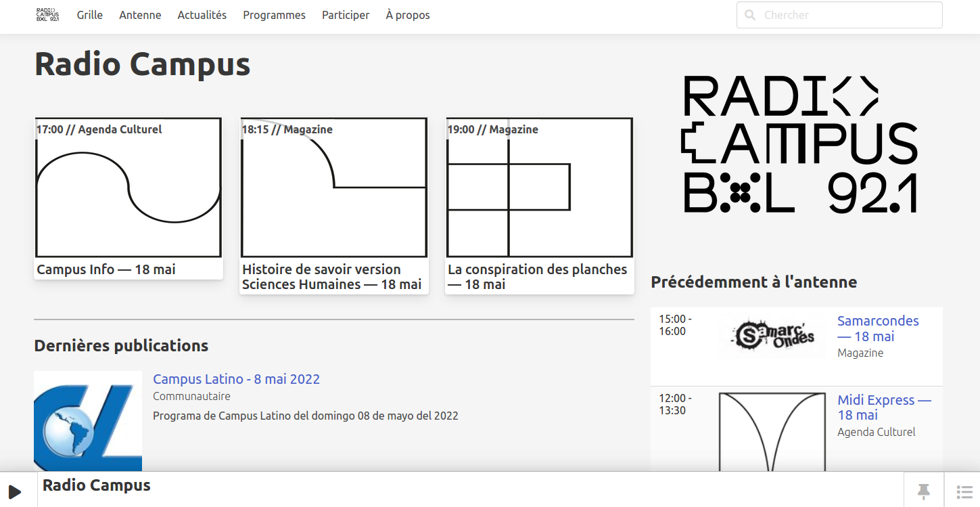Open the Midi Express — 18 mai link

coord(883,407)
